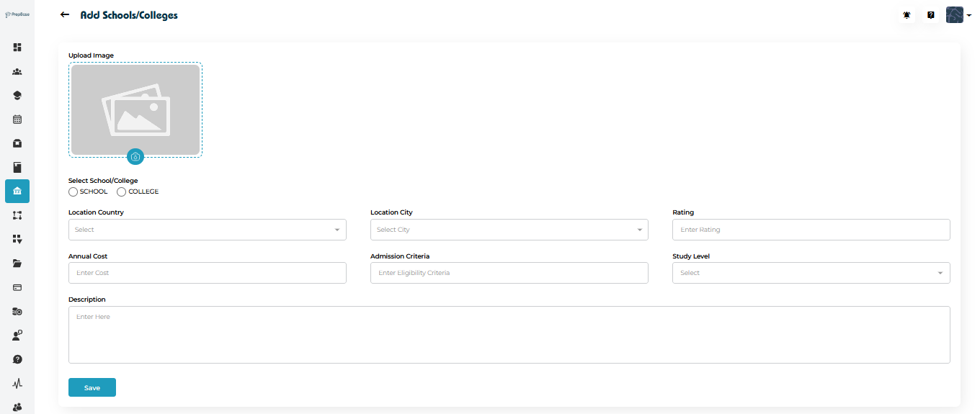Open the calendar icon in sidebar
Image resolution: width=980 pixels, height=414 pixels.
[x=17, y=120]
